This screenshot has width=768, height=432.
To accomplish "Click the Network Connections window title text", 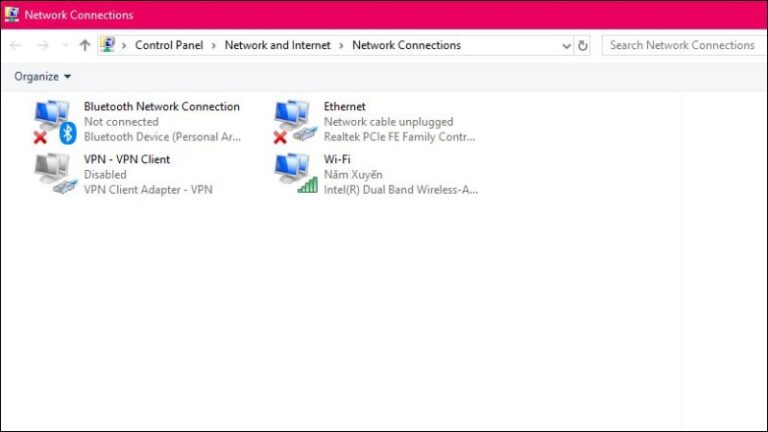I will pos(79,15).
